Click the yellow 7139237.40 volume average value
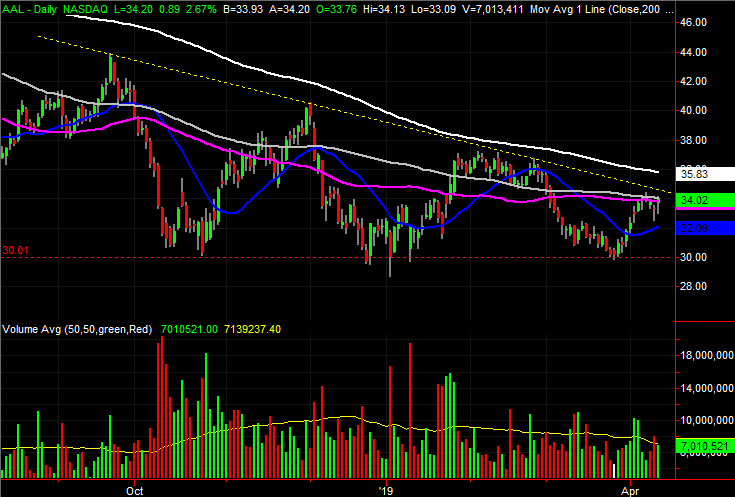Image resolution: width=735 pixels, height=497 pixels. 253,330
